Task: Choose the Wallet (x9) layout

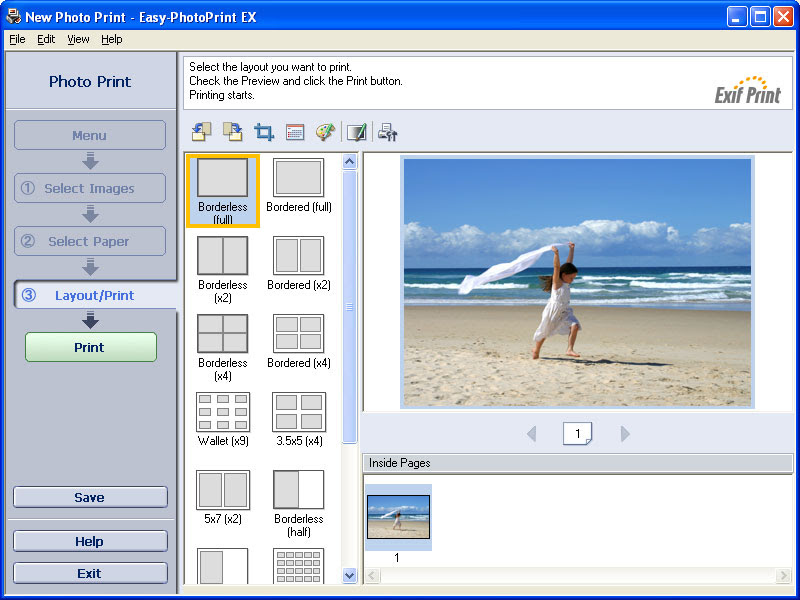Action: coord(223,419)
